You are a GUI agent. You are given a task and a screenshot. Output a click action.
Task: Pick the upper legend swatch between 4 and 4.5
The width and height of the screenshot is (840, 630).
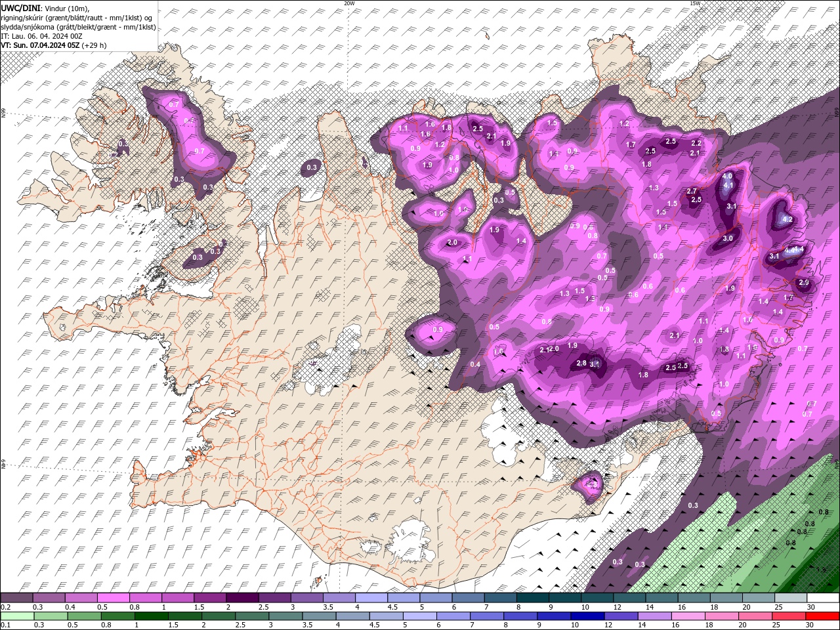point(371,598)
